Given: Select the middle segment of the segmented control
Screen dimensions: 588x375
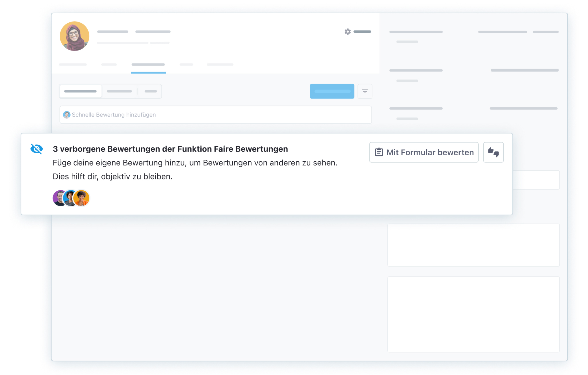Looking at the screenshot, I should 119,91.
